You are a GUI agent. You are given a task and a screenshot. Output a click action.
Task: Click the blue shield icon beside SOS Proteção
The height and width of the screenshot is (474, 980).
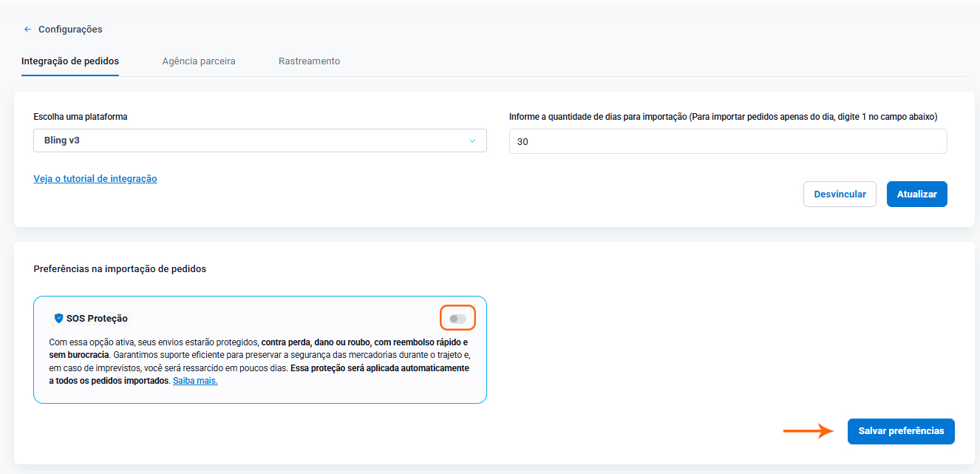59,319
